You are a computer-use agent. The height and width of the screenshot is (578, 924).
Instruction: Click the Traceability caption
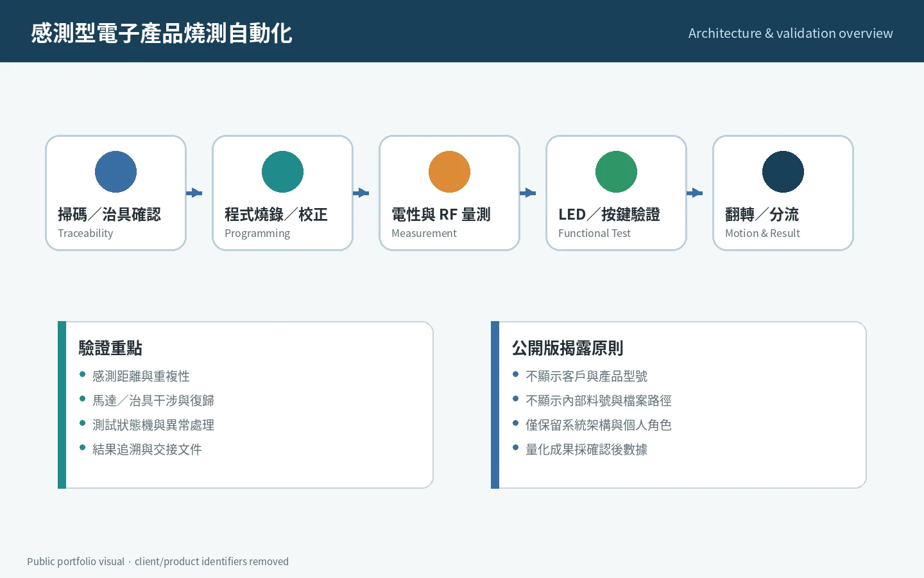[x=85, y=233]
